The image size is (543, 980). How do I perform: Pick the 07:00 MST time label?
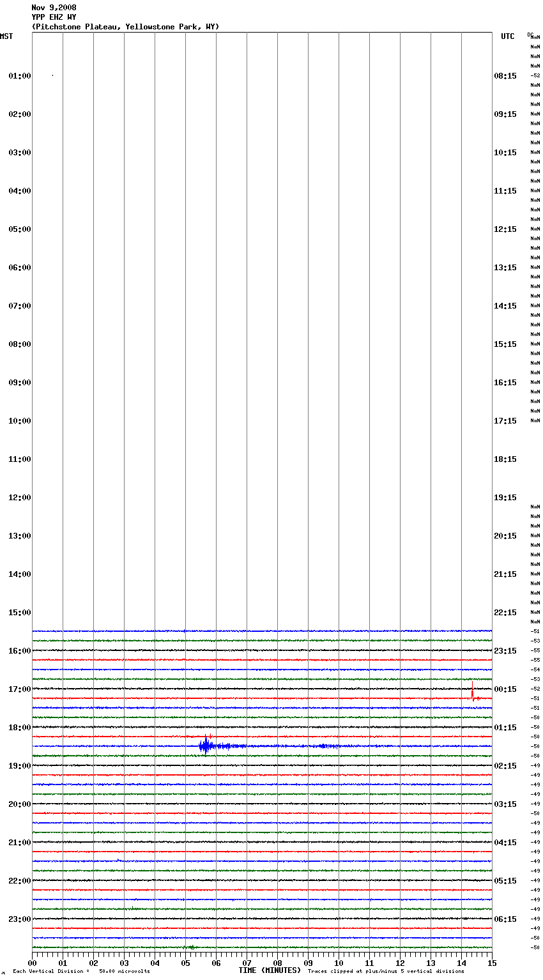coord(20,306)
